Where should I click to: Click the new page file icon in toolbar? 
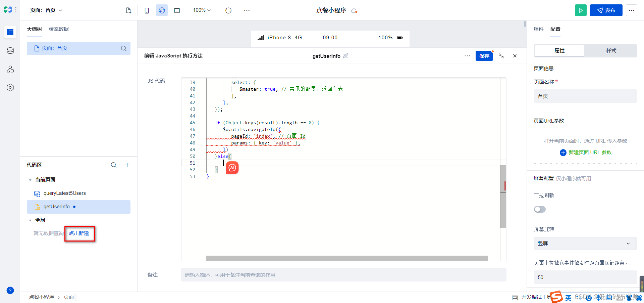128,10
